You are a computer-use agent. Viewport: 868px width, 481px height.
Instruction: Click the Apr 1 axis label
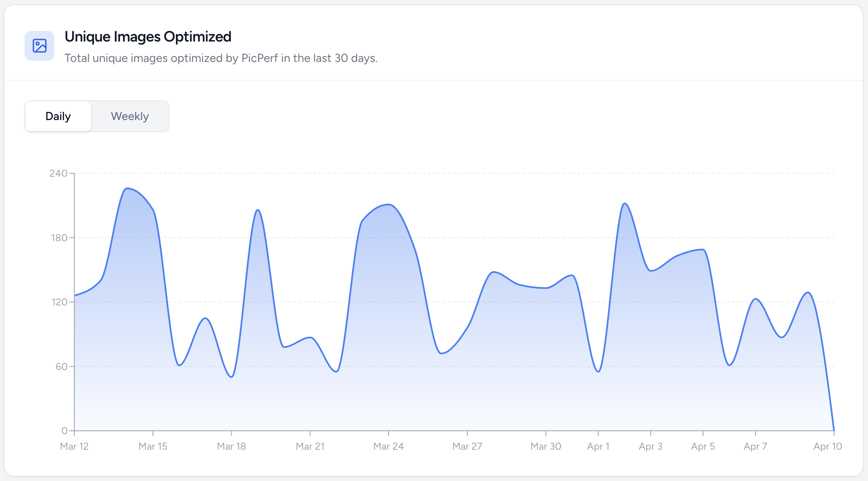(598, 446)
